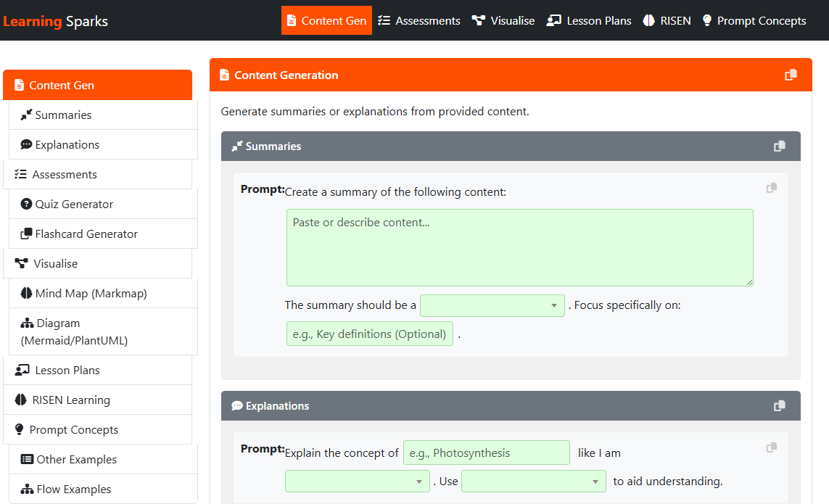Open Flow Examples in the sidebar
The image size is (829, 504).
(103, 489)
